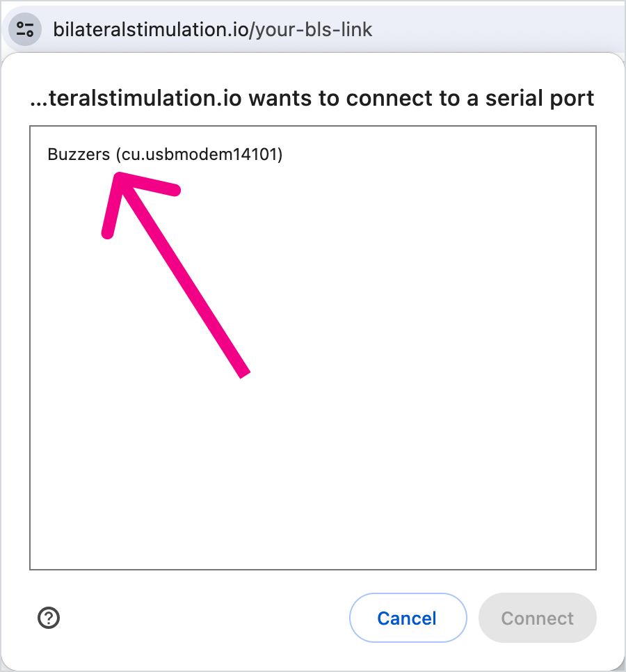The height and width of the screenshot is (672, 626).
Task: Click Cancel to dismiss the dialog
Action: click(408, 618)
